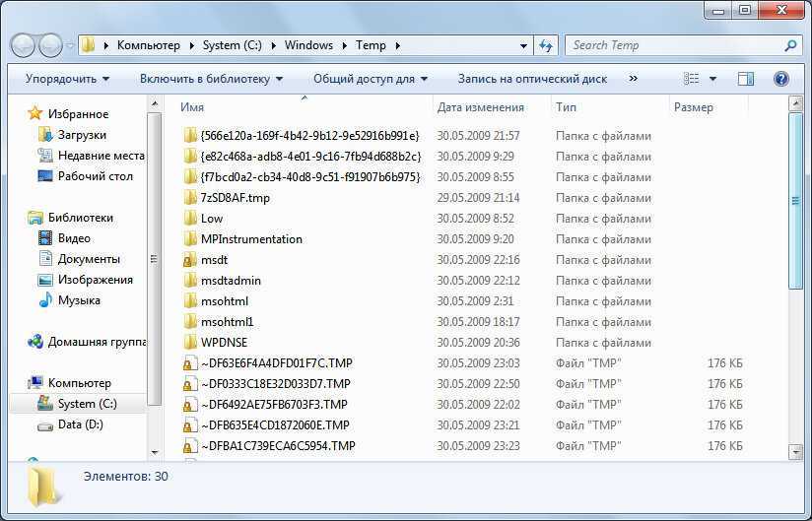Click the Low folder icon
812x521 pixels.
[x=190, y=219]
